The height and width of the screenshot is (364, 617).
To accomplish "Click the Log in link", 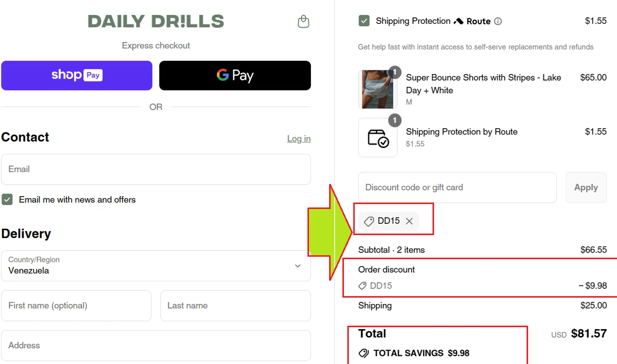I will coord(299,139).
